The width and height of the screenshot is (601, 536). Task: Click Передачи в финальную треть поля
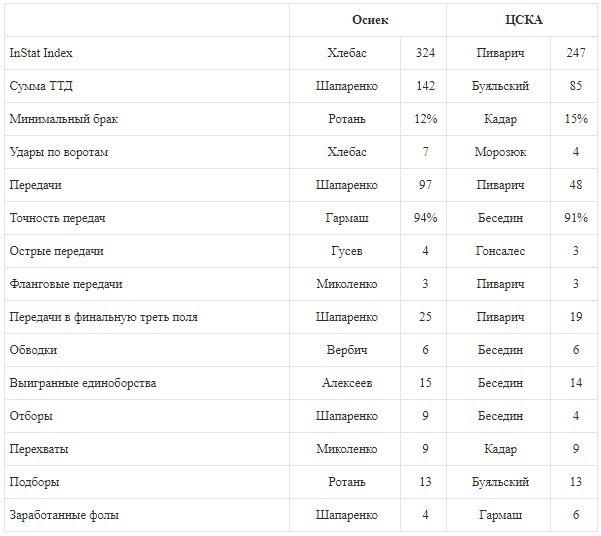(x=103, y=317)
